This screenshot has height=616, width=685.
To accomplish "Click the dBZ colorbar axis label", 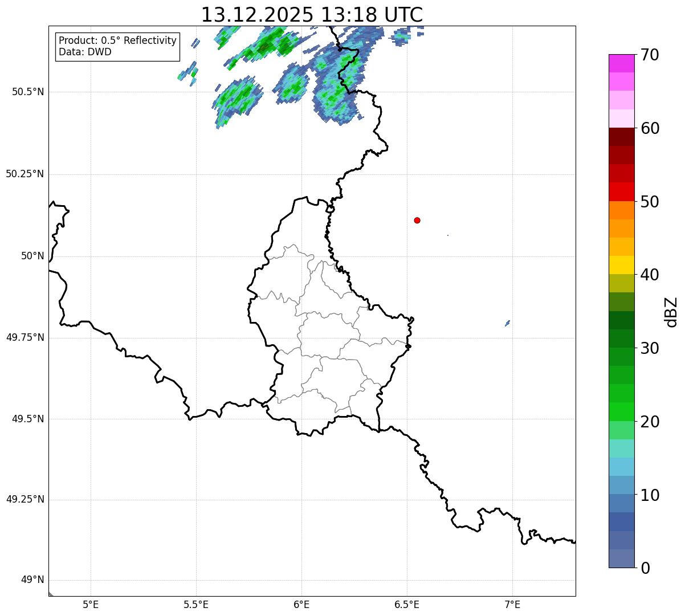I will click(x=671, y=312).
